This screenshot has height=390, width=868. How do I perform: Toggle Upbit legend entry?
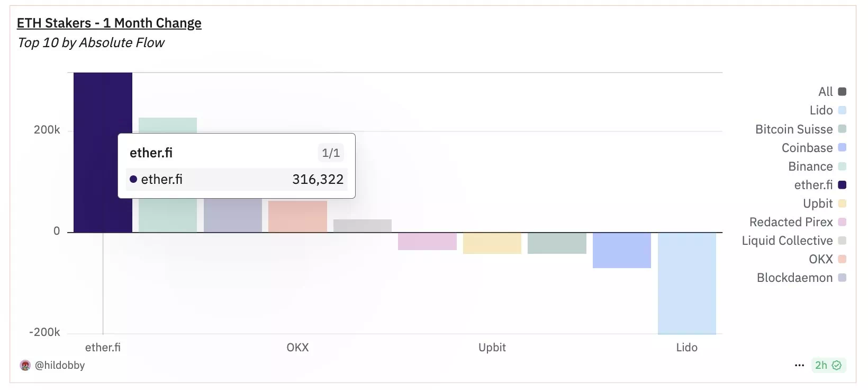pos(818,203)
